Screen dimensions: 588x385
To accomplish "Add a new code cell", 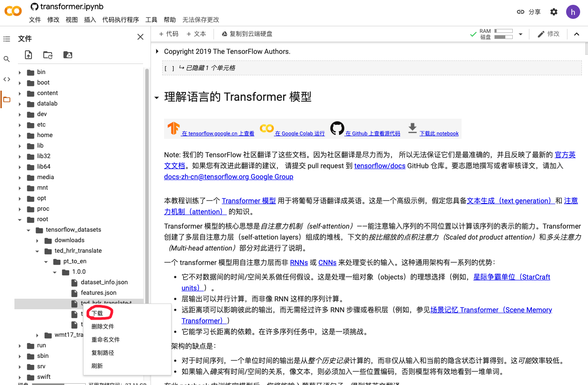I will [168, 34].
